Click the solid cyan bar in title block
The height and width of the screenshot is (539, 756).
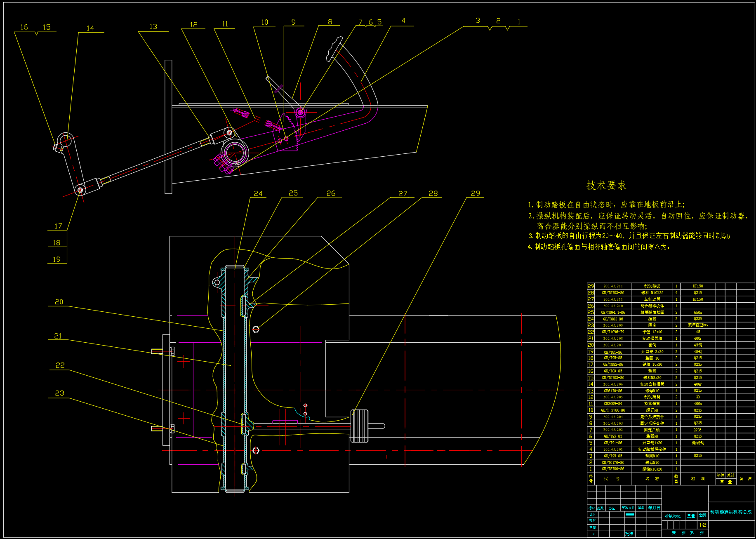pos(630,515)
